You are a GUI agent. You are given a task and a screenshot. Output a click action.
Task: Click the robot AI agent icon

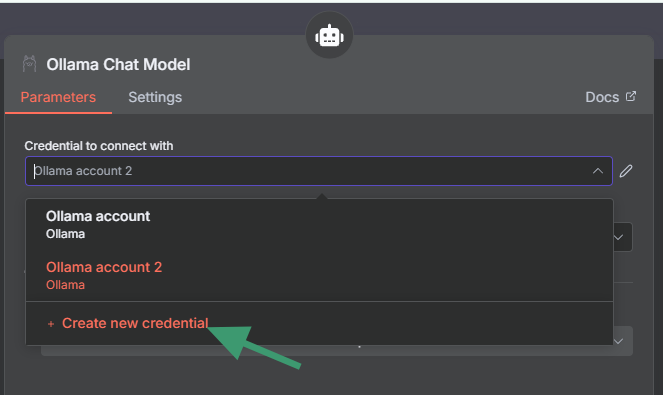click(x=329, y=36)
